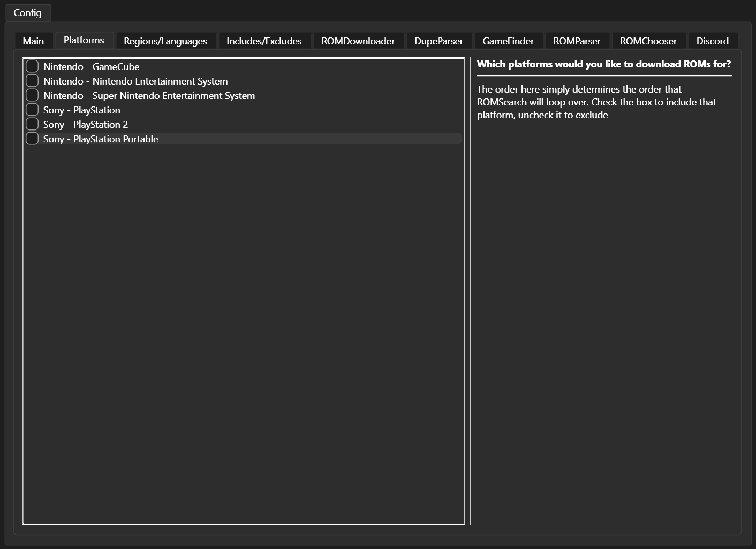The width and height of the screenshot is (756, 549).
Task: Select the Platforms tab
Action: click(x=84, y=40)
